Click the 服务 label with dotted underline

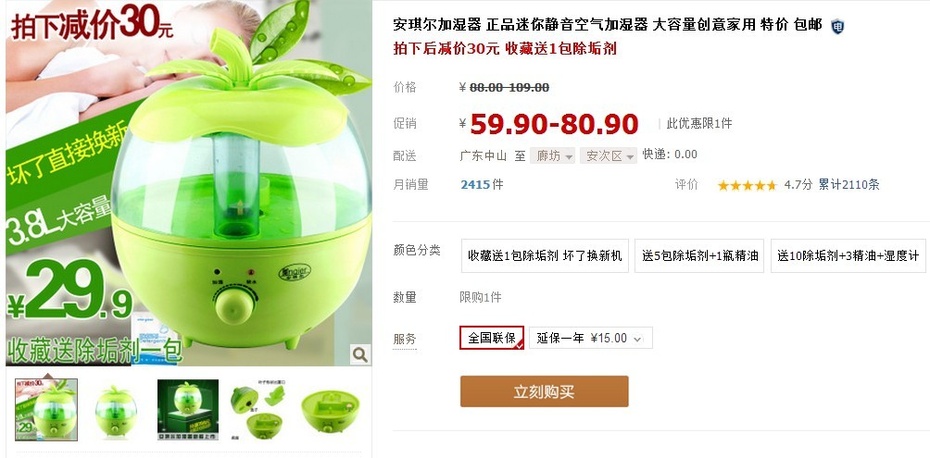(x=405, y=340)
